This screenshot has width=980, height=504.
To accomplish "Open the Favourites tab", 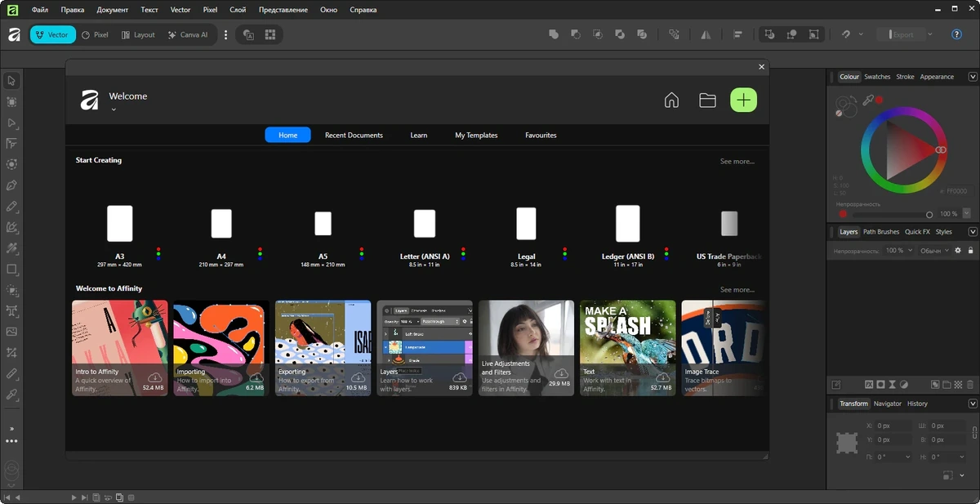I will tap(541, 136).
